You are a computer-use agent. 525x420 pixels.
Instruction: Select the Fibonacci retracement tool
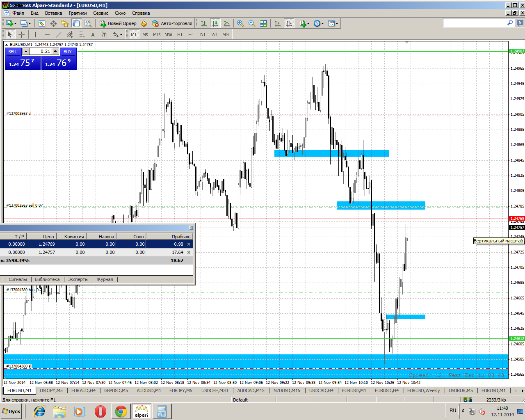pyautogui.click(x=81, y=34)
